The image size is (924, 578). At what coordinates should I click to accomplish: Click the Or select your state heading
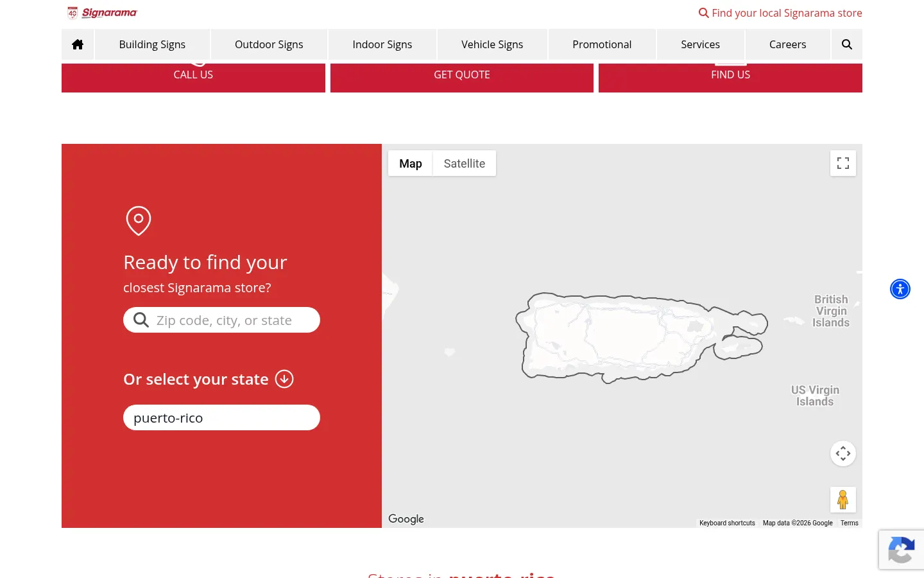click(x=196, y=379)
